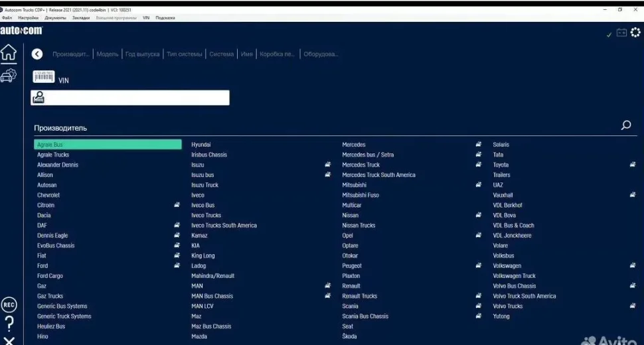Open help with the question mark icon
644x345 pixels.
pos(9,324)
